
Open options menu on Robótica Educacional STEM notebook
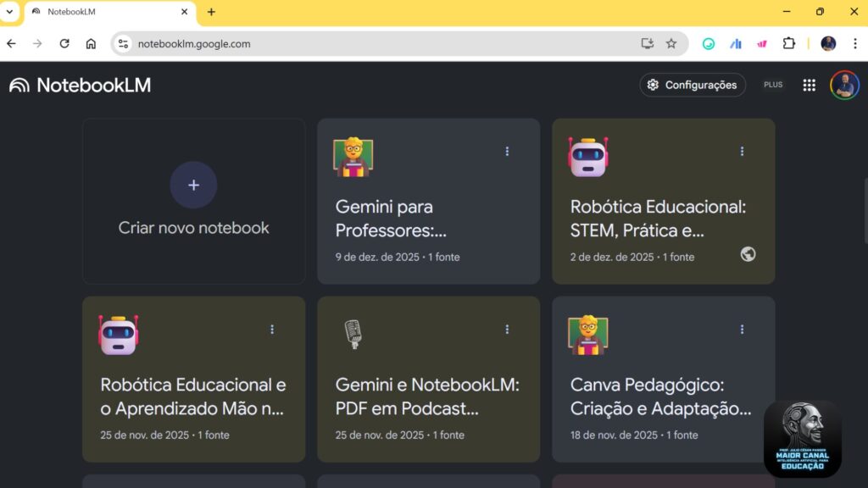(x=743, y=151)
